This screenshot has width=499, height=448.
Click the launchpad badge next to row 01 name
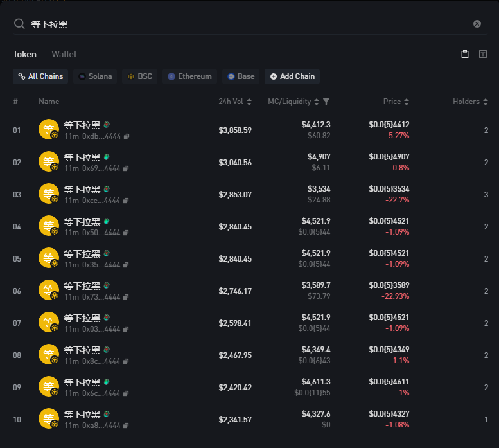107,125
